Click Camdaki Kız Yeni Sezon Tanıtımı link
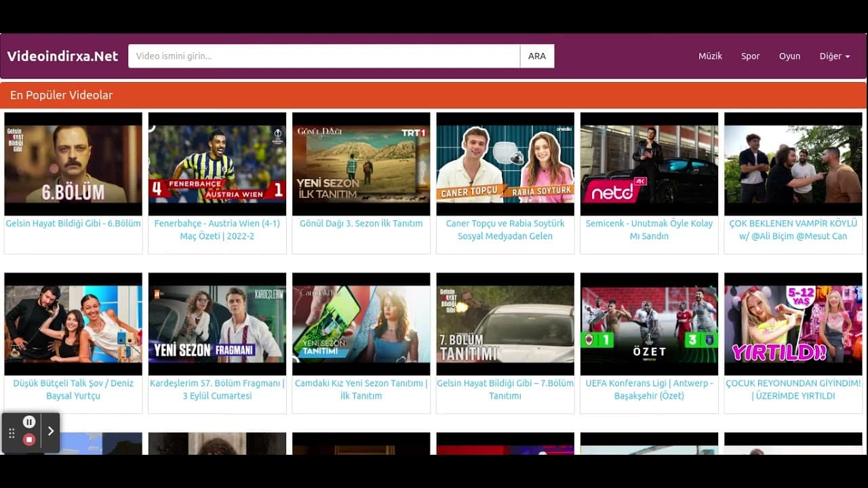 pos(361,389)
